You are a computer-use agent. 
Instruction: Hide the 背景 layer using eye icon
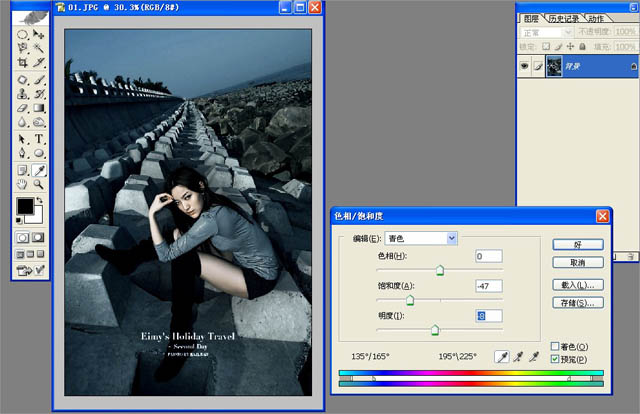(525, 65)
